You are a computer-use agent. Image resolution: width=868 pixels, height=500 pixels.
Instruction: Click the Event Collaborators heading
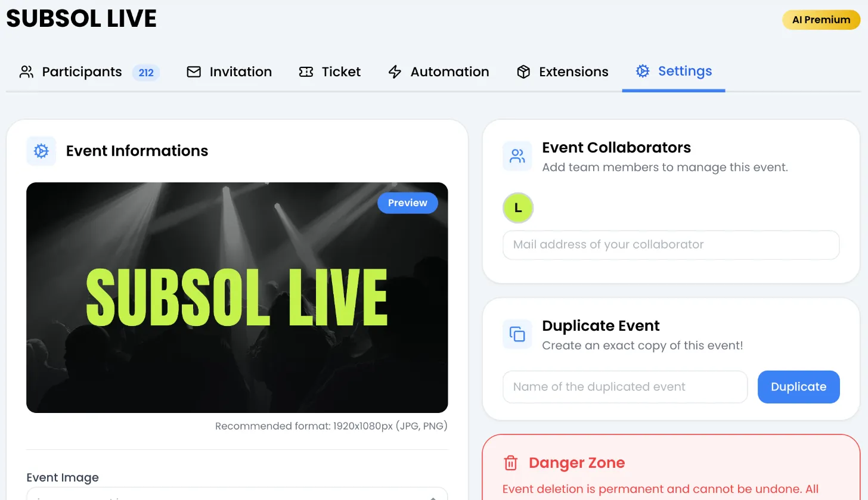click(616, 148)
